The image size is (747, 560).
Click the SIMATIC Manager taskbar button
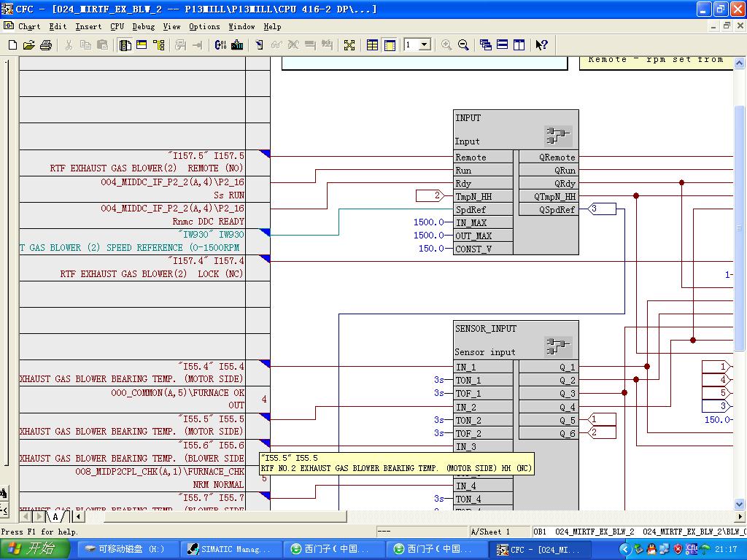pos(228,549)
